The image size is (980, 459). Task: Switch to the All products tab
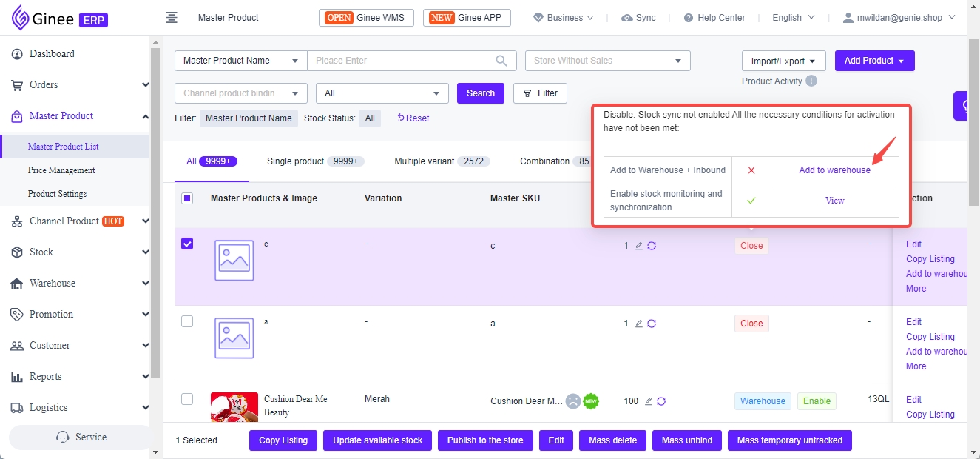(x=212, y=161)
